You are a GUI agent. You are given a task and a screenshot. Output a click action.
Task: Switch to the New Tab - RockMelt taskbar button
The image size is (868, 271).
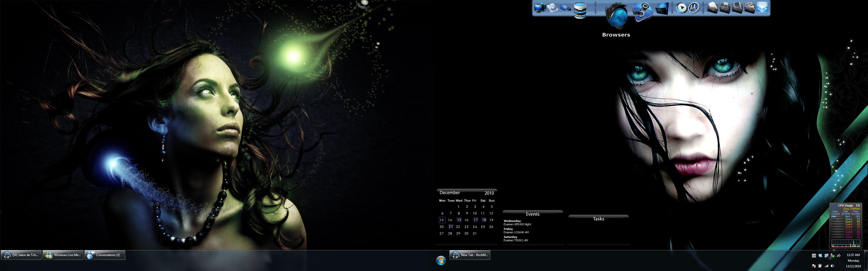tap(470, 255)
